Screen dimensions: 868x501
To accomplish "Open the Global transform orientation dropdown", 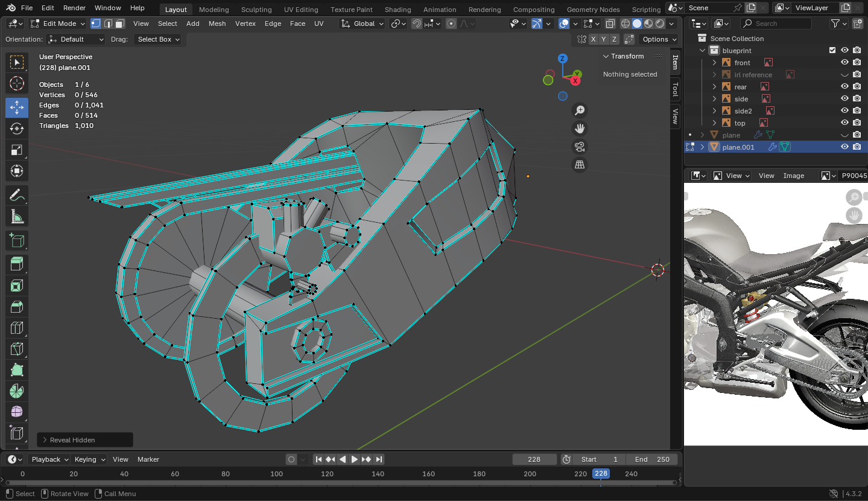I will (x=362, y=24).
